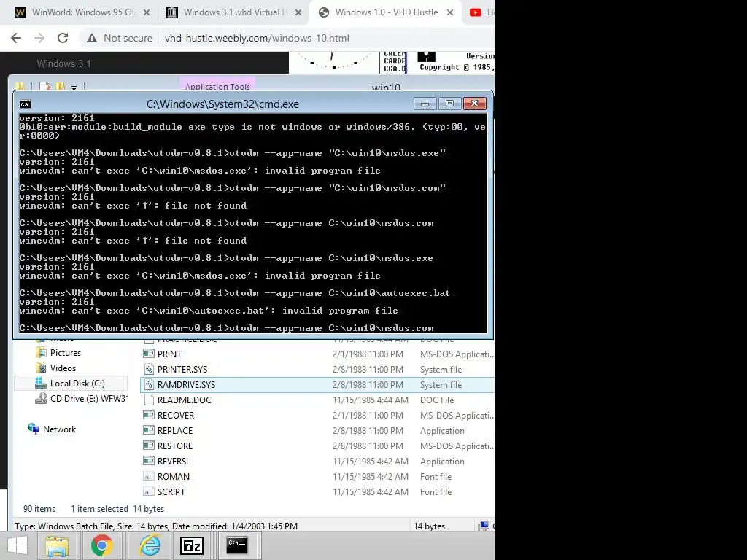Viewport: 747px width, 560px height.
Task: Select the REVERSI file
Action: coord(172,462)
